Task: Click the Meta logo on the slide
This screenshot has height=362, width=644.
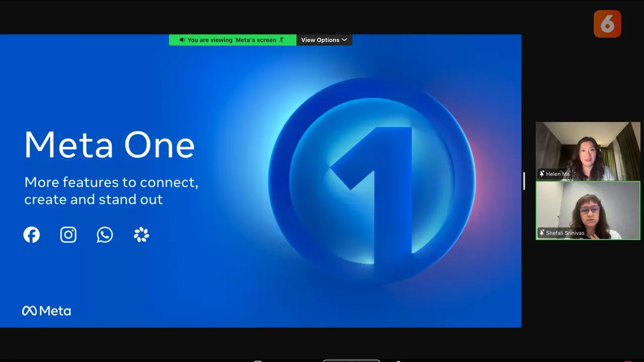Action: pyautogui.click(x=47, y=311)
